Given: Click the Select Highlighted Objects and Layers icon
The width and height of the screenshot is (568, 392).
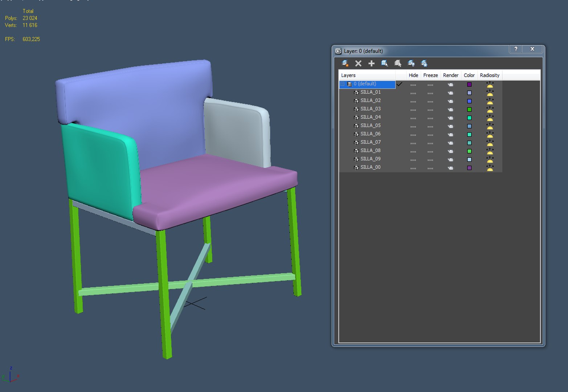Looking at the screenshot, I should (x=384, y=64).
